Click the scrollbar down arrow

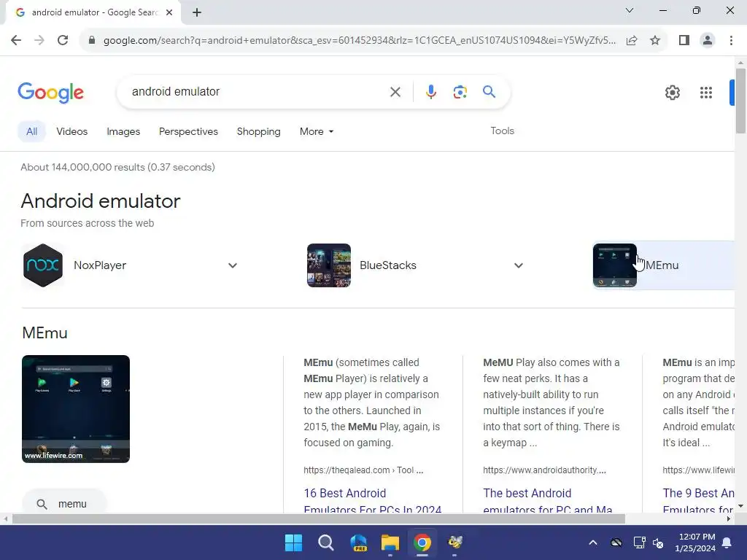(740, 506)
